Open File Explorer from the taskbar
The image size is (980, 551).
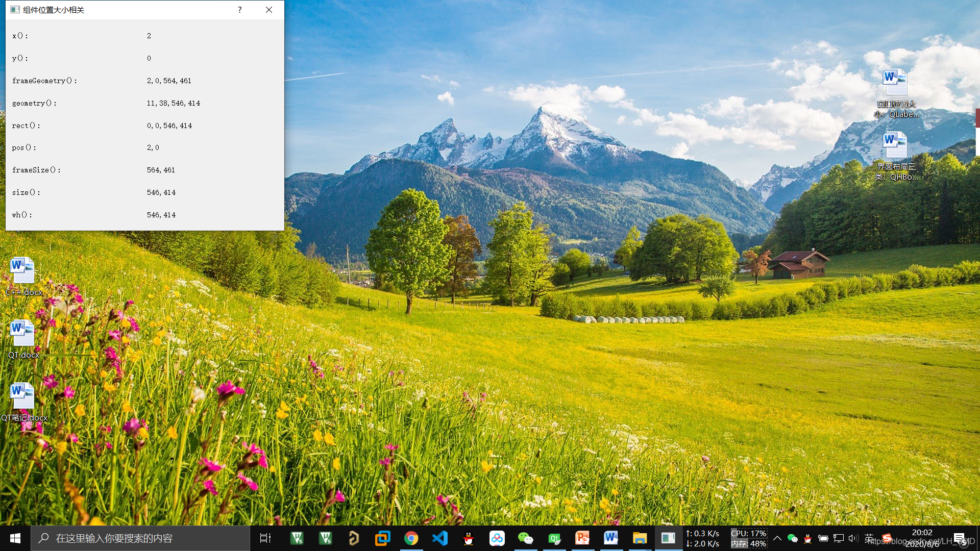[640, 538]
